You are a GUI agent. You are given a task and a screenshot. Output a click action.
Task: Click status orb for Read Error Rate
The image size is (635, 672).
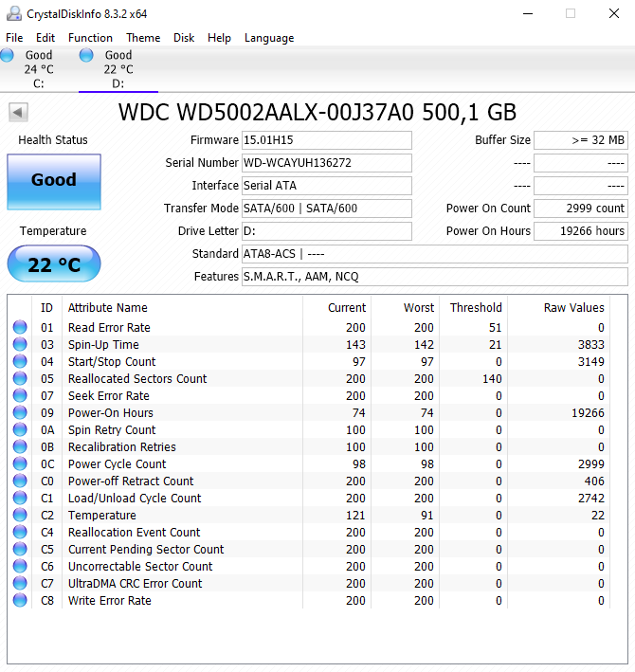[x=20, y=327]
